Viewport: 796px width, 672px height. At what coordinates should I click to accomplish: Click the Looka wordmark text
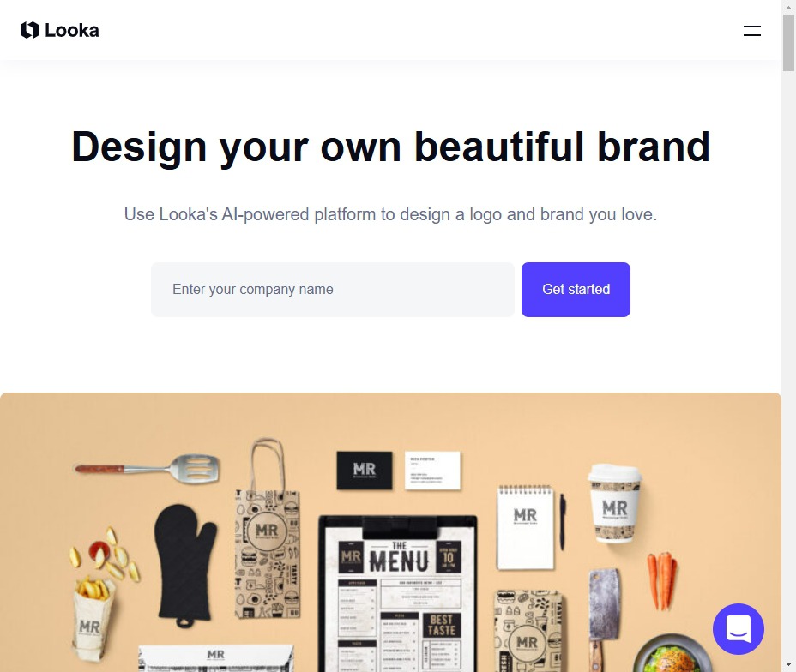(x=72, y=31)
